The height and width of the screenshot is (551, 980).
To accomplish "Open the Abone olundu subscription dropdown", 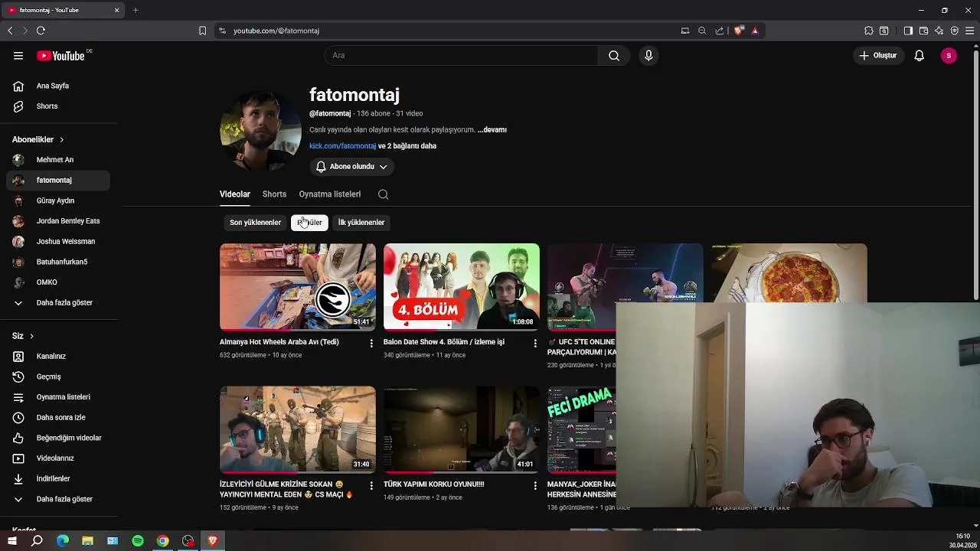I will click(351, 167).
